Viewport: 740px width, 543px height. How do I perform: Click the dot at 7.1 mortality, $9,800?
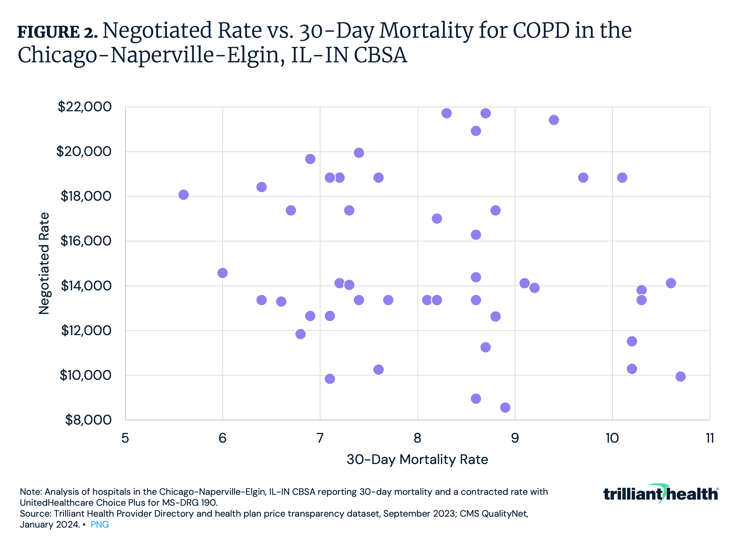pos(330,379)
